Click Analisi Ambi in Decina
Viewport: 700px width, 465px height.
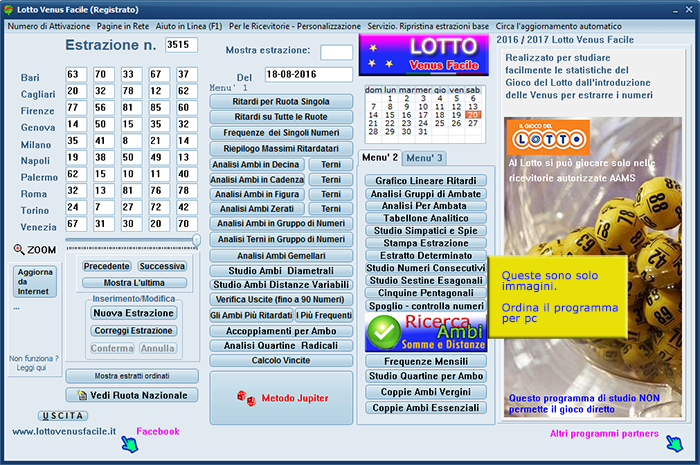[257, 164]
